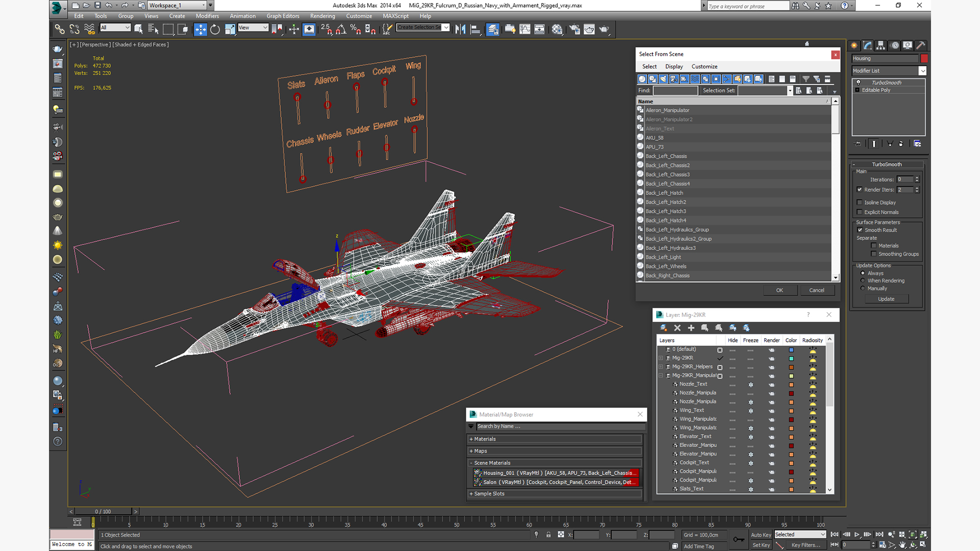Open the View reference coordinate dropdown
This screenshot has height=551, width=980.
[x=253, y=28]
